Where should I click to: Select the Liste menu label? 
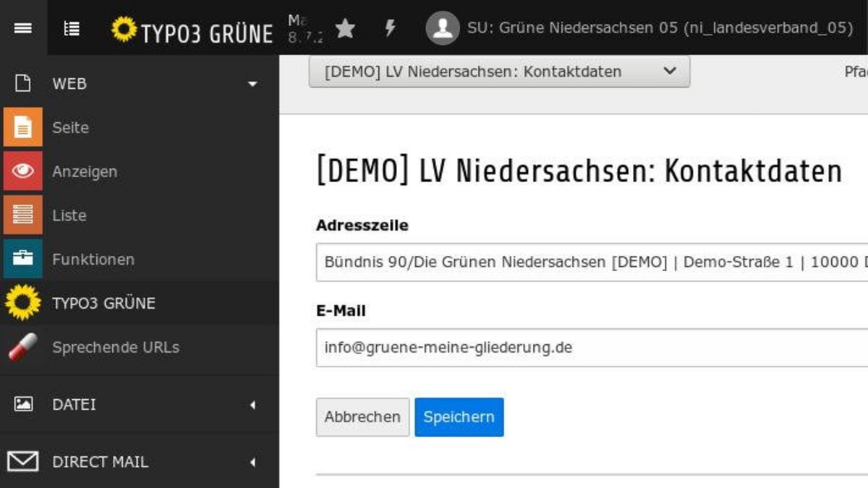point(69,215)
